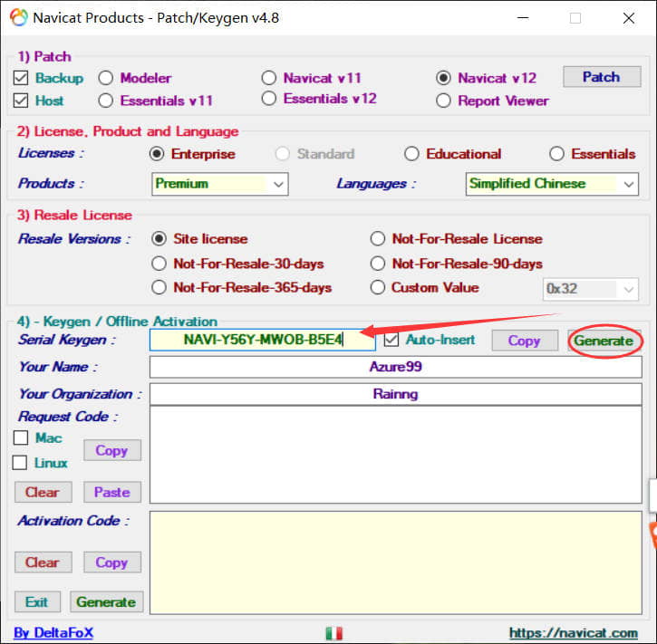Click the Paste button
Image resolution: width=657 pixels, height=644 pixels.
pyautogui.click(x=112, y=492)
